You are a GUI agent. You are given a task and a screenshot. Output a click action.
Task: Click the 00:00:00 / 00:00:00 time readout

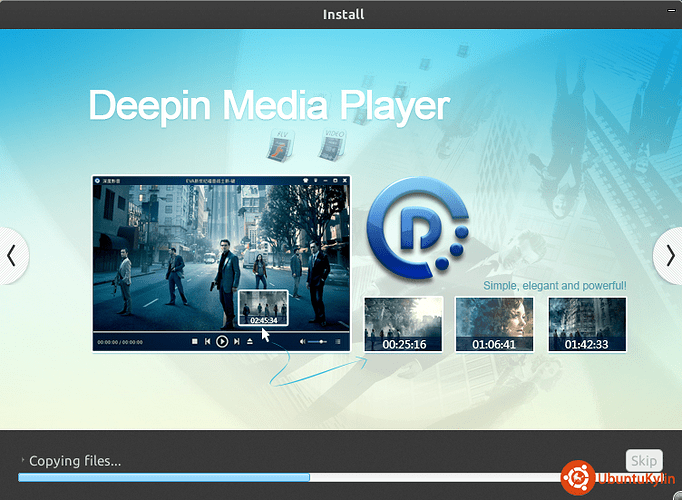[x=120, y=342]
